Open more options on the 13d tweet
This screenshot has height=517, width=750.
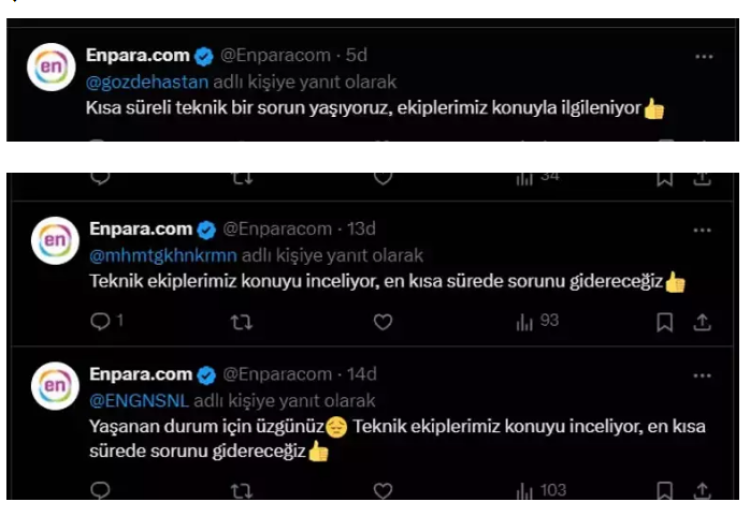pos(704,229)
